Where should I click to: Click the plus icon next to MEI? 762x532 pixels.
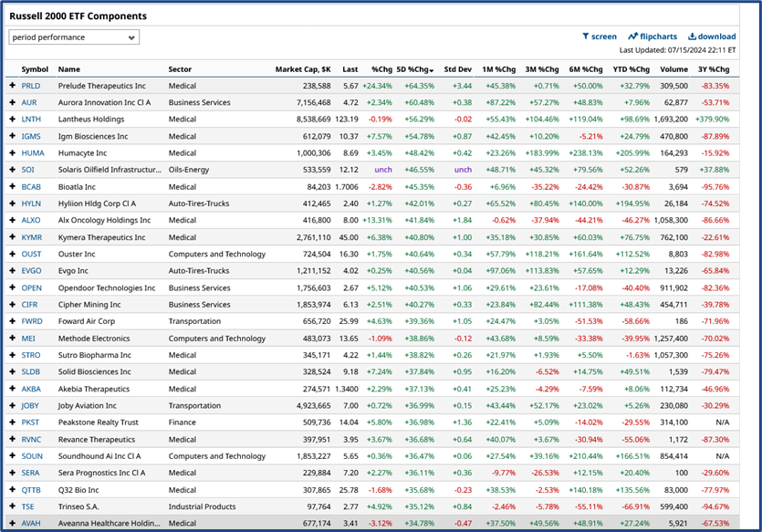(11, 338)
